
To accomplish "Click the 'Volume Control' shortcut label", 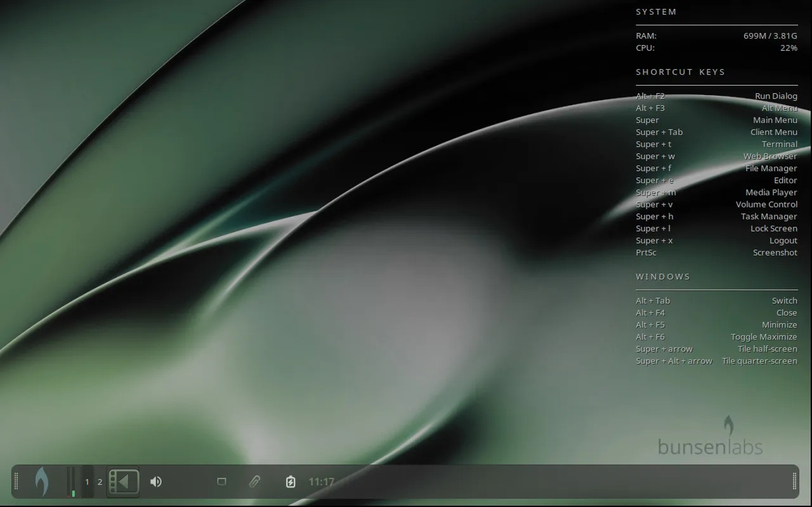I will (766, 205).
